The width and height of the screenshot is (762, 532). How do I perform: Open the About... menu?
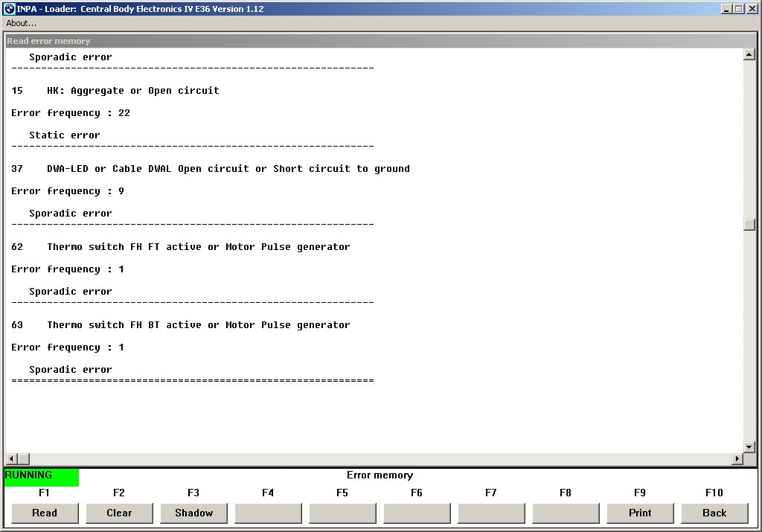pyautogui.click(x=22, y=23)
